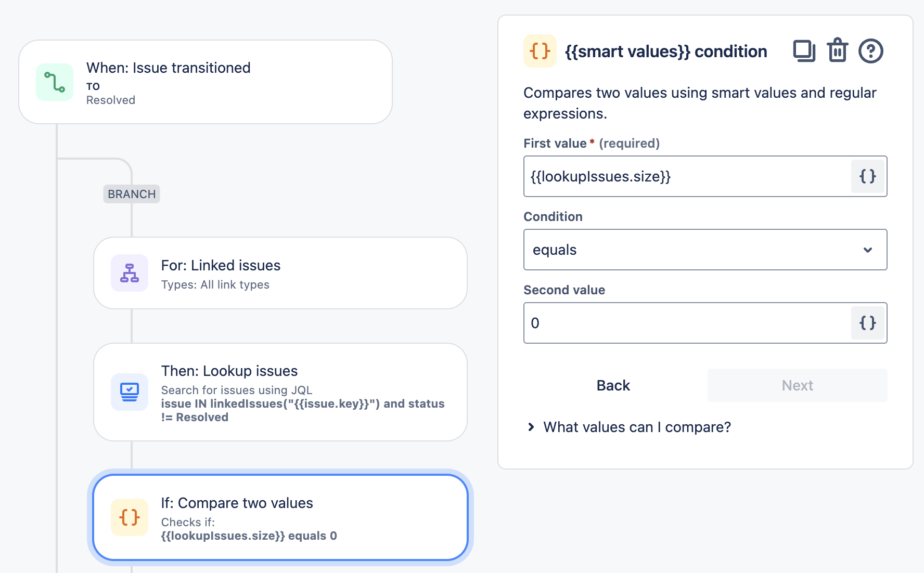Click the Issue transitioned trigger icon
This screenshot has height=573, width=924.
pos(55,82)
